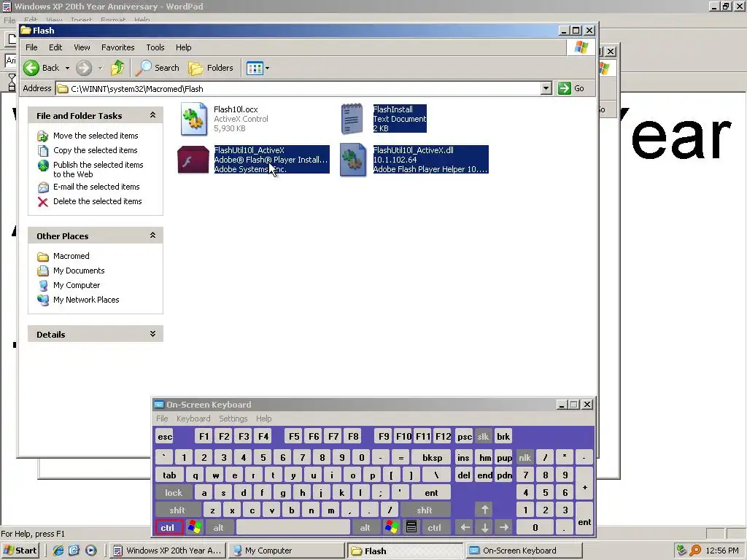Open Help menu in On-Screen Keyboard

tap(263, 419)
